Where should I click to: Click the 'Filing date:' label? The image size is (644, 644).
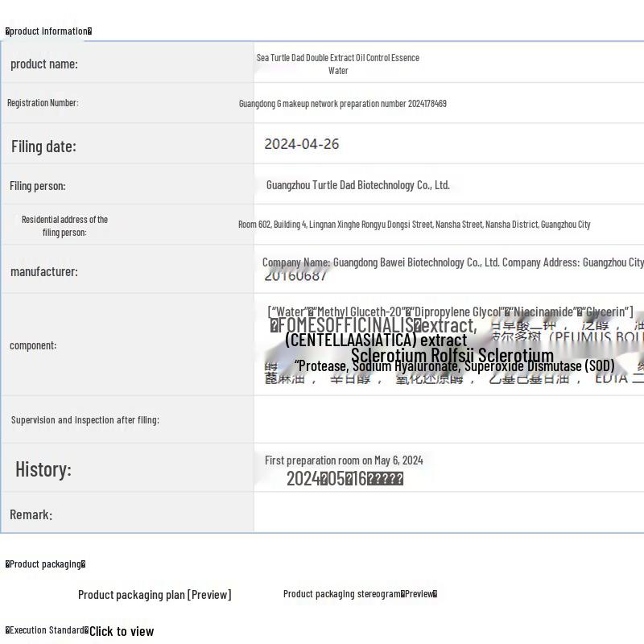coord(43,147)
